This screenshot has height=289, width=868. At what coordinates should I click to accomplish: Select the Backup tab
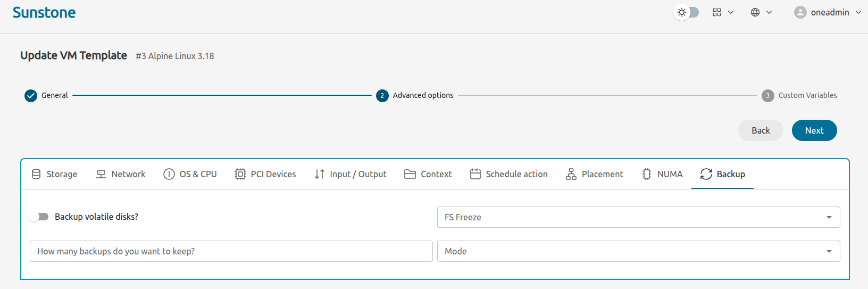click(x=722, y=174)
